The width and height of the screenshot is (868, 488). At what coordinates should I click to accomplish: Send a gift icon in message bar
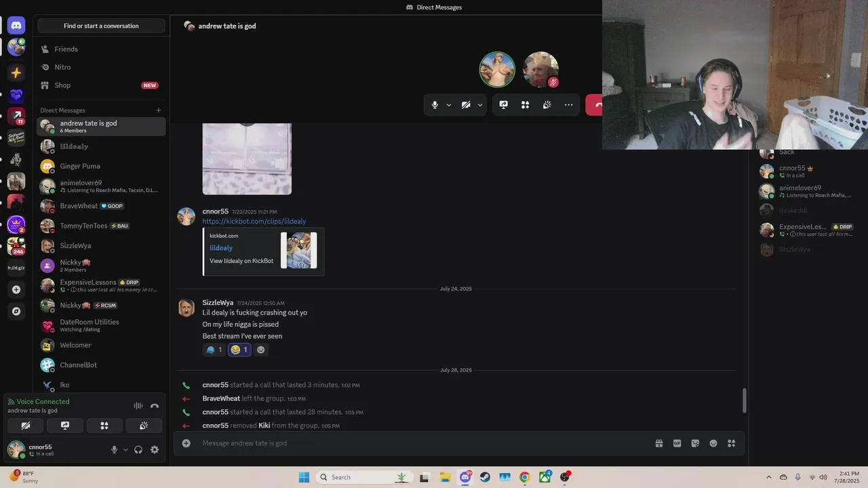[658, 443]
